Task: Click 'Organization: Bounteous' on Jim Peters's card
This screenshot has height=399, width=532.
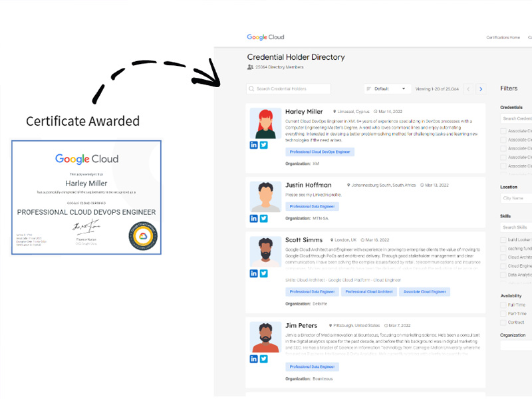Action: (x=309, y=379)
